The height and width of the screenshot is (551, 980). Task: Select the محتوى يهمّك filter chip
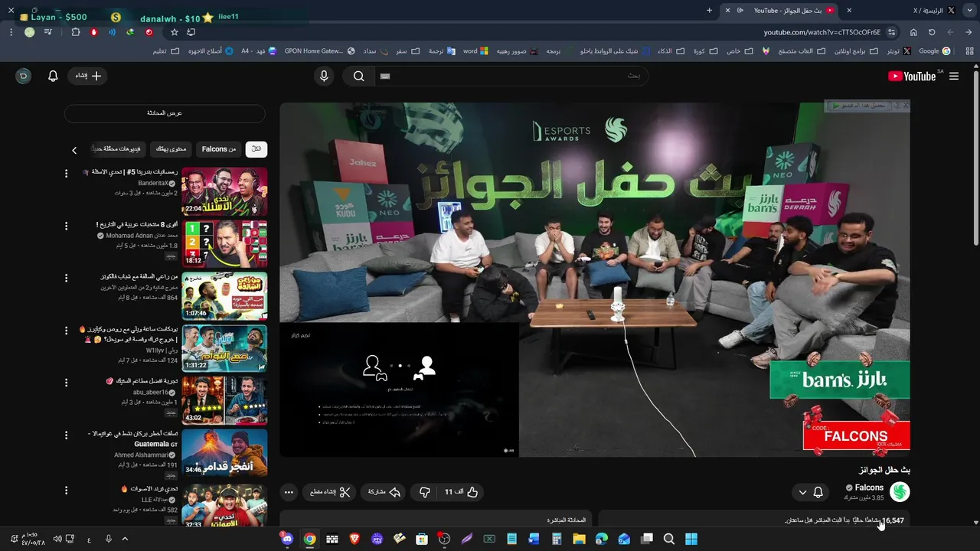click(x=171, y=149)
